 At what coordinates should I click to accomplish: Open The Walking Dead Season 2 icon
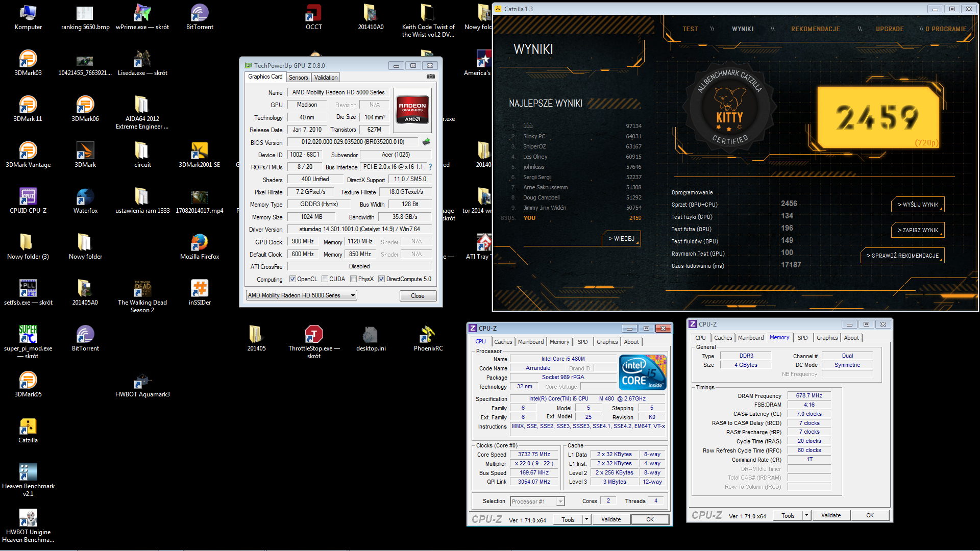(x=142, y=296)
